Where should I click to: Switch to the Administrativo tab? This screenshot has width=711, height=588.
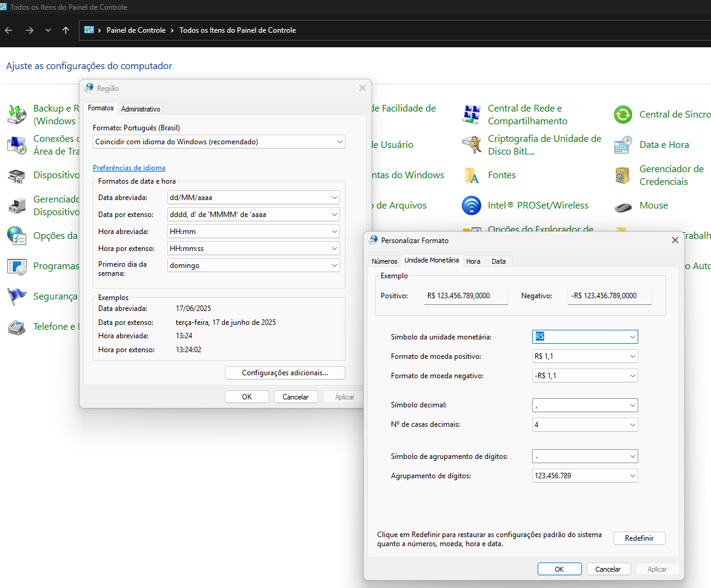pyautogui.click(x=141, y=109)
